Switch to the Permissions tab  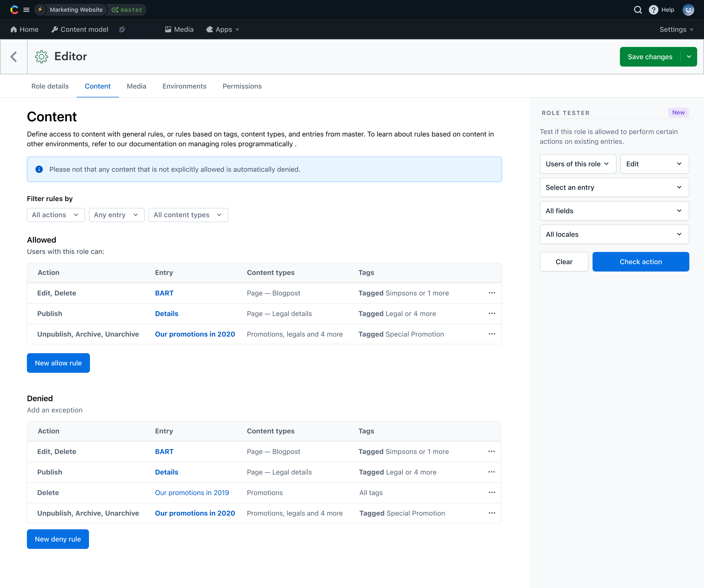pos(242,87)
